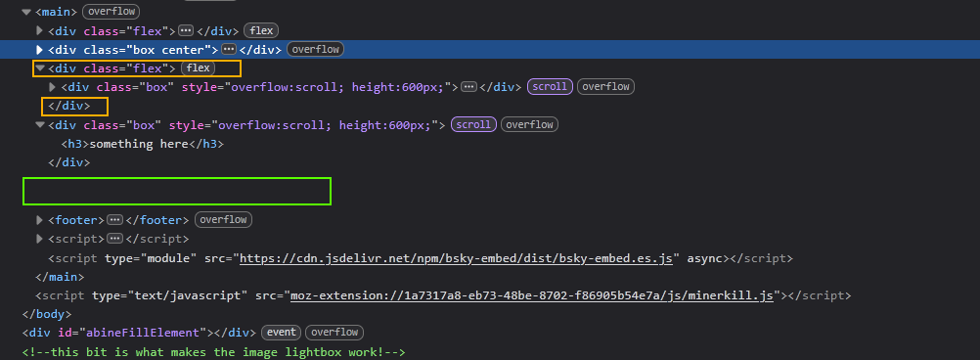Expand the highlighted div class="box center" node
The width and height of the screenshot is (980, 360).
39,49
